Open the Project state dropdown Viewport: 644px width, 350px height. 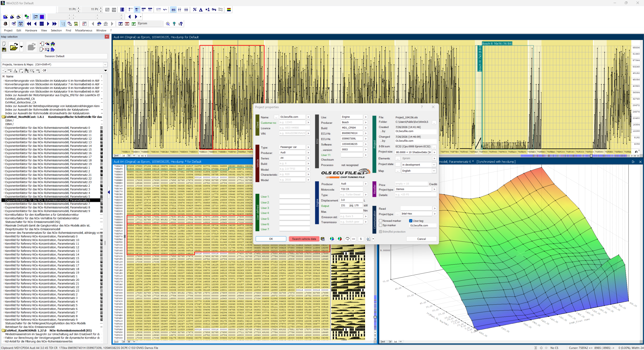(419, 165)
